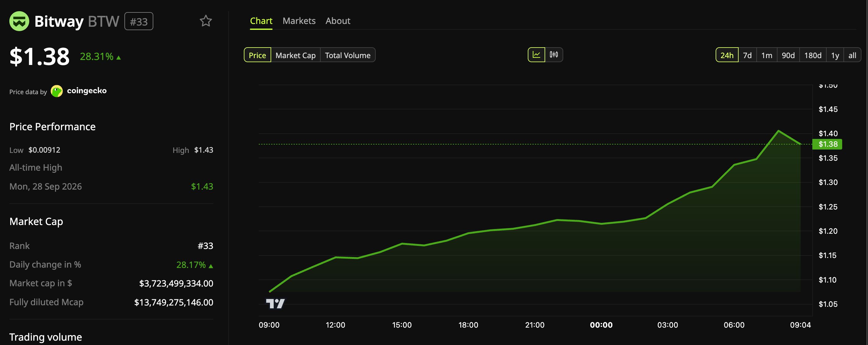
Task: Click the $1.20 price axis label
Action: [828, 231]
